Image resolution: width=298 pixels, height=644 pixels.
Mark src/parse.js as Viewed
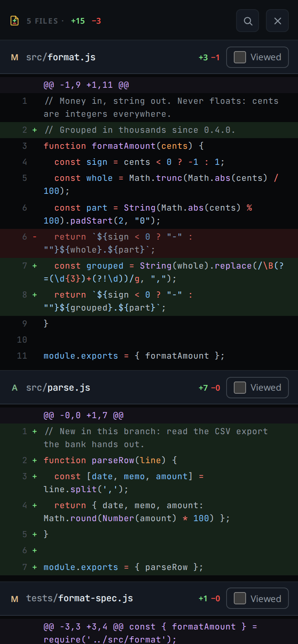tap(258, 388)
